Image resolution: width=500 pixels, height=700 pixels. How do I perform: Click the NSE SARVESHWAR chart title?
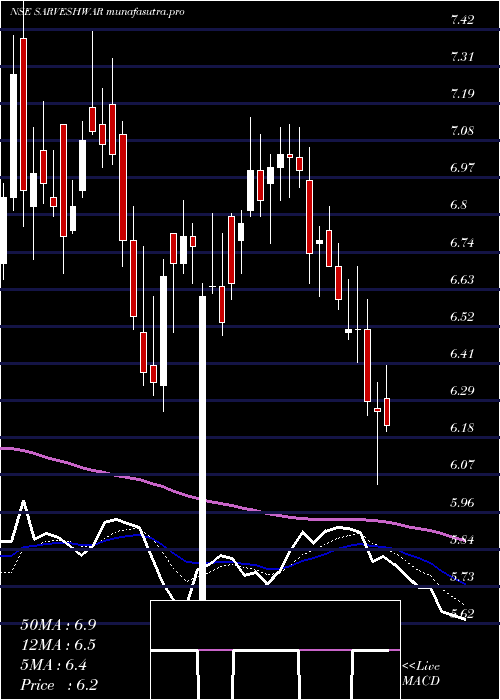[97, 12]
